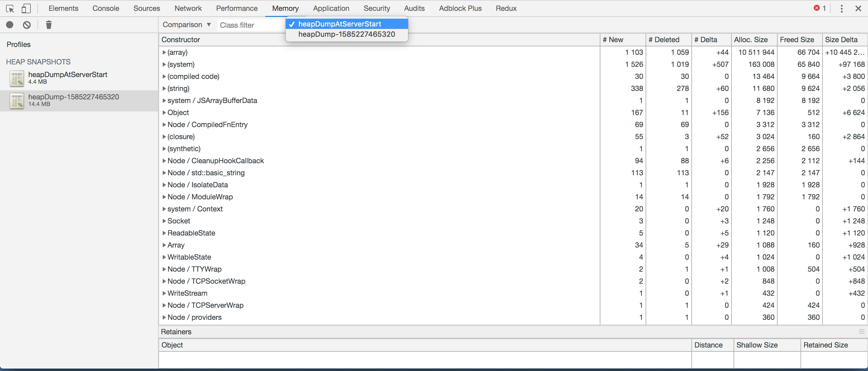Click the clear all profiles icon
The height and width of the screenshot is (371, 868).
coord(27,25)
